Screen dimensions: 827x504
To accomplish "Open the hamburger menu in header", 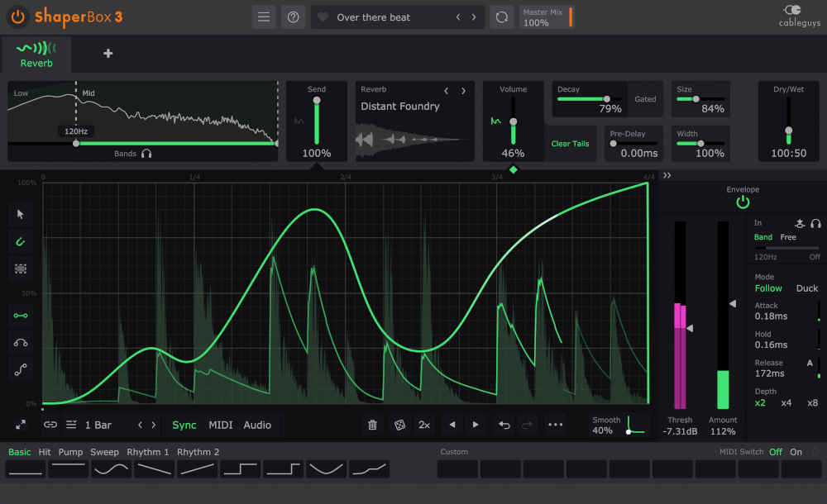I will 264,17.
